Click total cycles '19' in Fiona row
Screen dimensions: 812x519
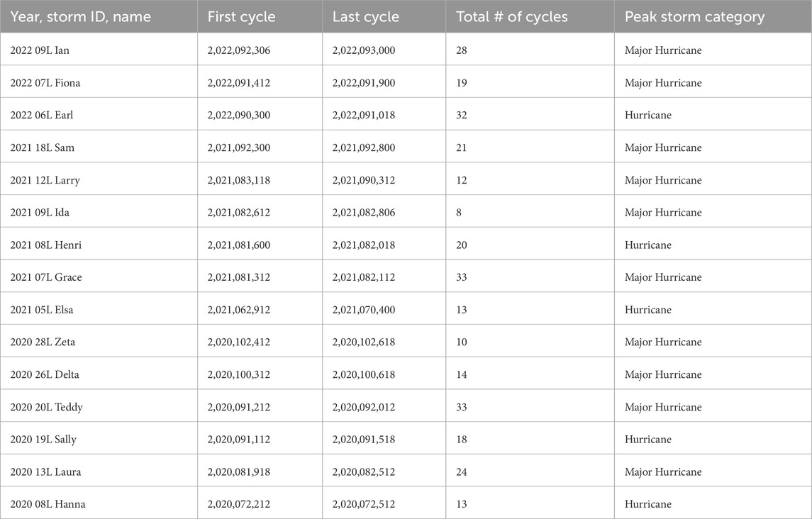462,83
